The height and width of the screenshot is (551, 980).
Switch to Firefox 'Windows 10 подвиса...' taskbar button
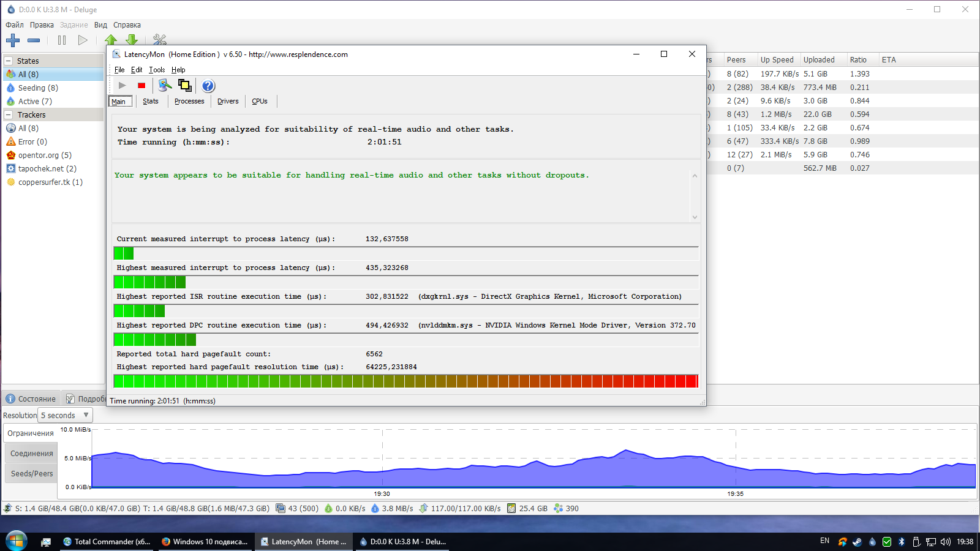pos(205,542)
